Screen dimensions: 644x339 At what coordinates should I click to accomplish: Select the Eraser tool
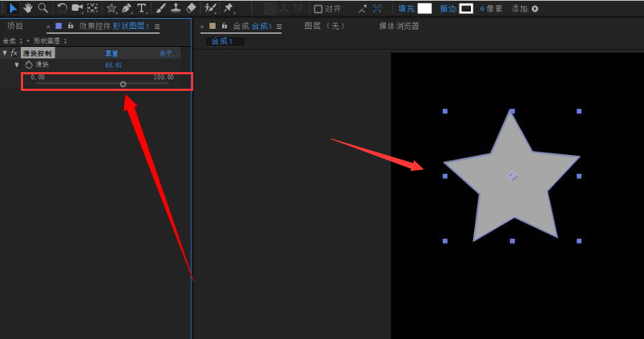[191, 8]
